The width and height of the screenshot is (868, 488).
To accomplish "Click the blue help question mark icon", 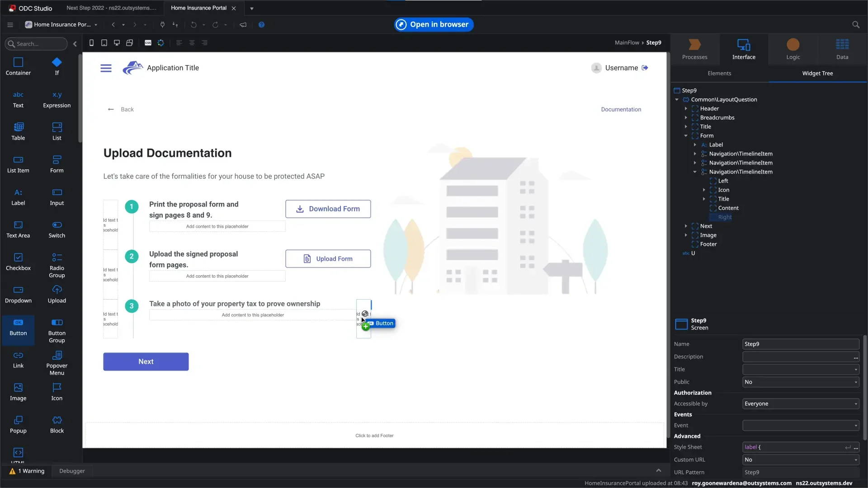I will tap(261, 25).
